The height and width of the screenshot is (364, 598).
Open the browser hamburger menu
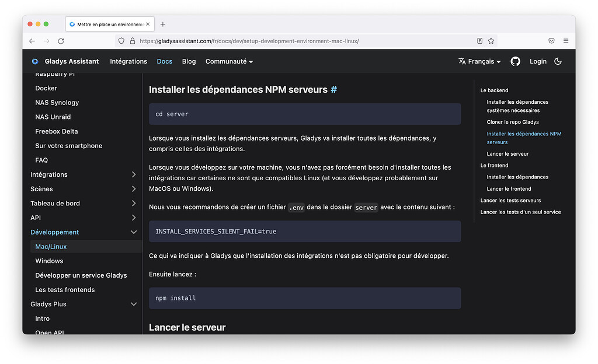[x=565, y=41]
